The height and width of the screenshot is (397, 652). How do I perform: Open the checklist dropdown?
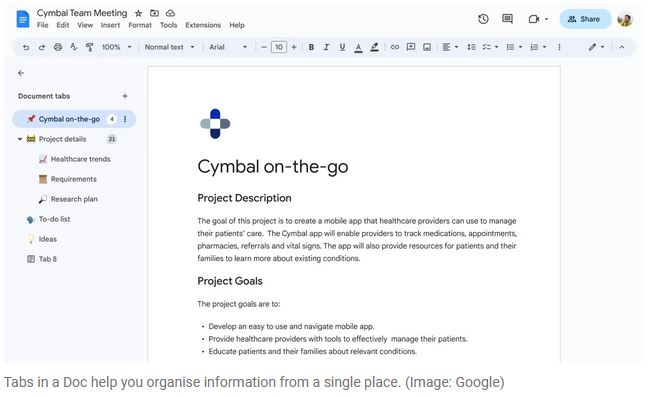[490, 47]
